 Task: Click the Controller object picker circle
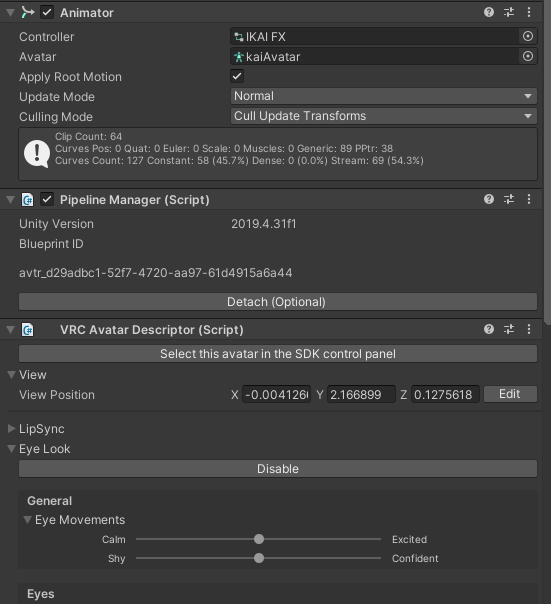527,36
